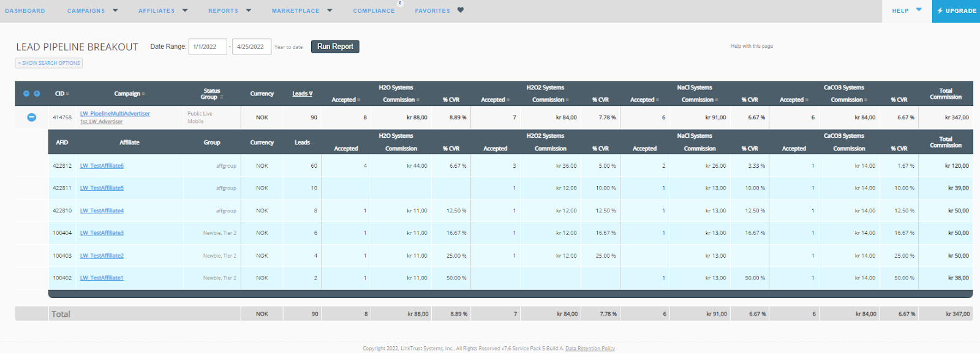This screenshot has height=353, width=980.
Task: Click Public Live status text
Action: coord(200,114)
